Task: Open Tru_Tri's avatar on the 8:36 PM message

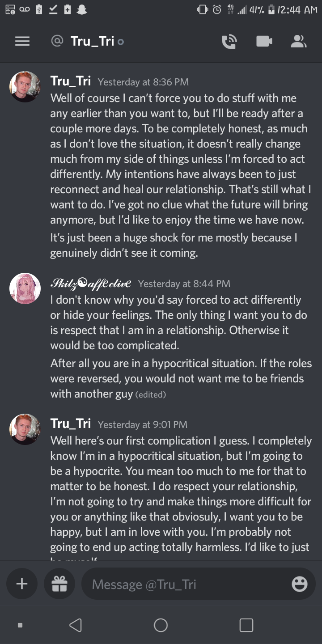Action: [x=25, y=87]
